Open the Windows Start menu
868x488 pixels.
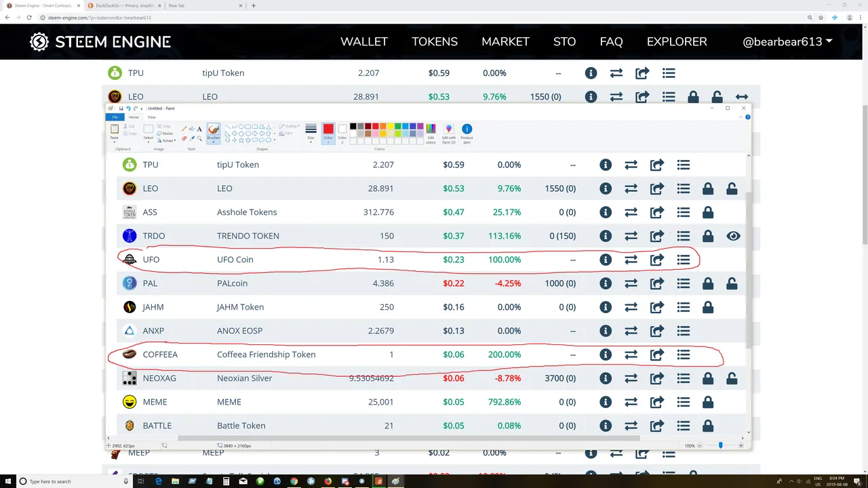(7, 481)
